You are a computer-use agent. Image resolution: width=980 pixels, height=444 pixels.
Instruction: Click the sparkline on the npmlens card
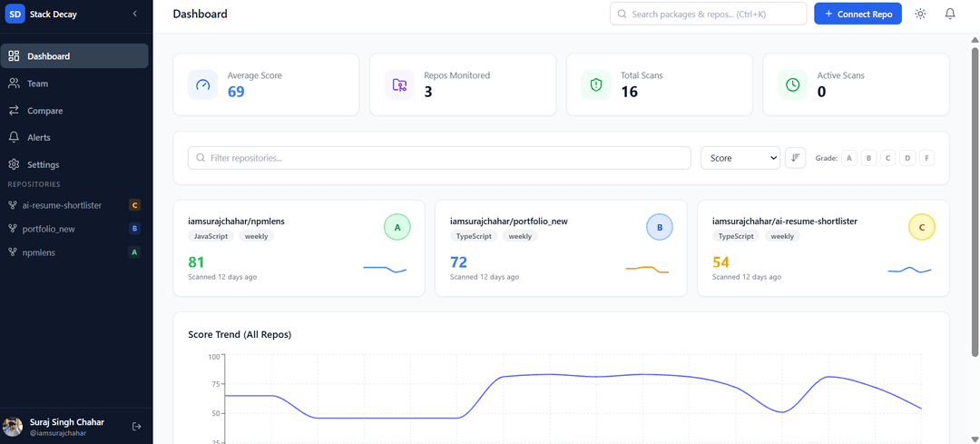385,270
